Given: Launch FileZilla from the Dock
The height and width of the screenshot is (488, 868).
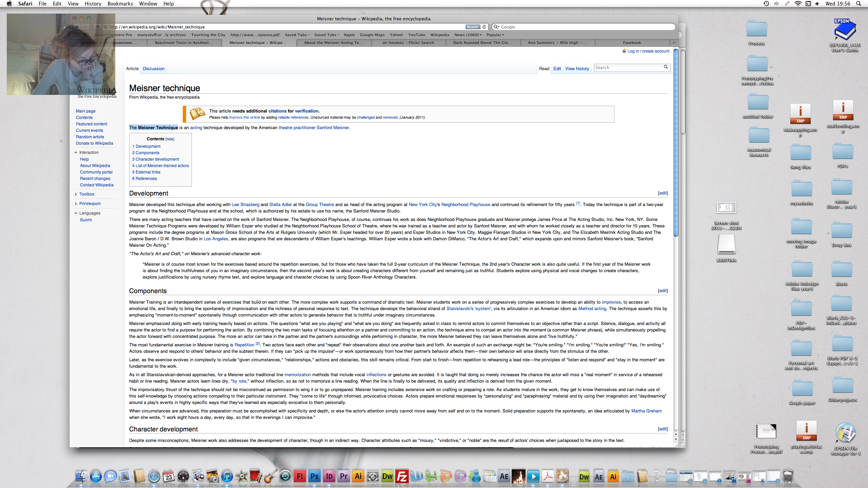Looking at the screenshot, I should click(402, 476).
